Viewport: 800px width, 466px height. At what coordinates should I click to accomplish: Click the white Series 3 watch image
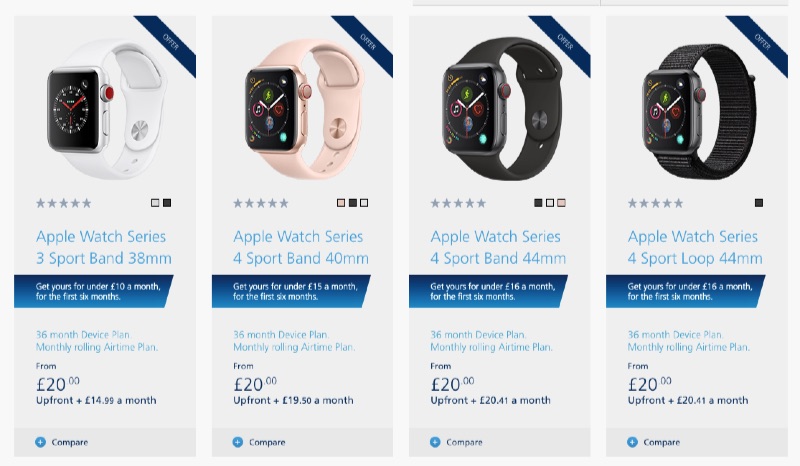pyautogui.click(x=105, y=109)
